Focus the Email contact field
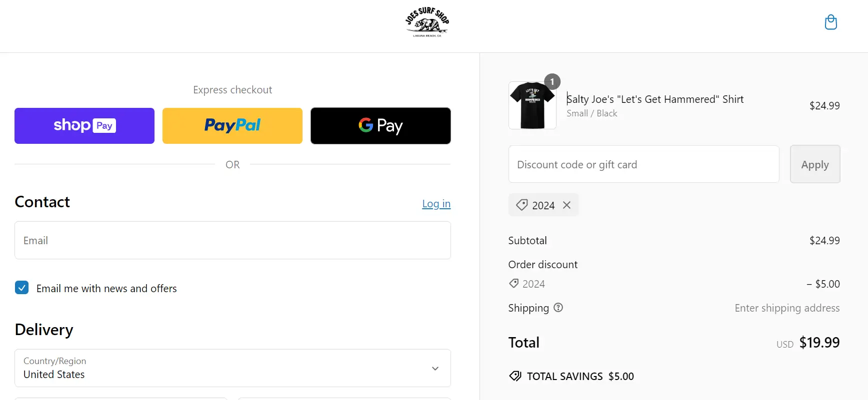The height and width of the screenshot is (400, 868). [232, 240]
